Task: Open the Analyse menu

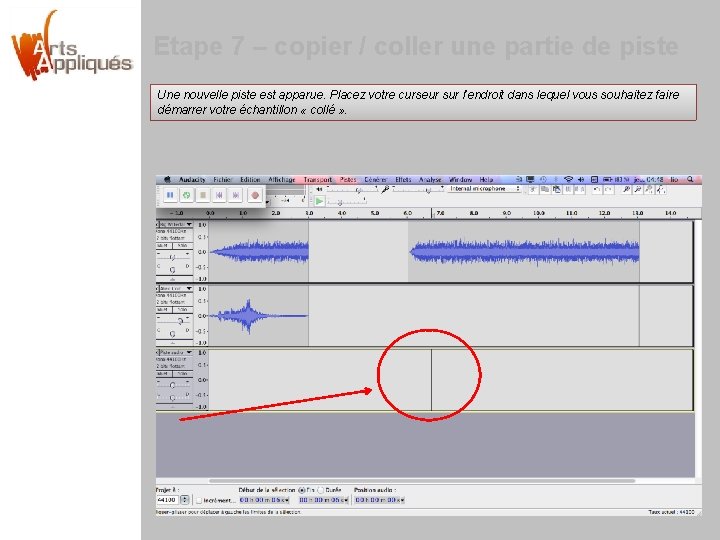Action: click(430, 180)
